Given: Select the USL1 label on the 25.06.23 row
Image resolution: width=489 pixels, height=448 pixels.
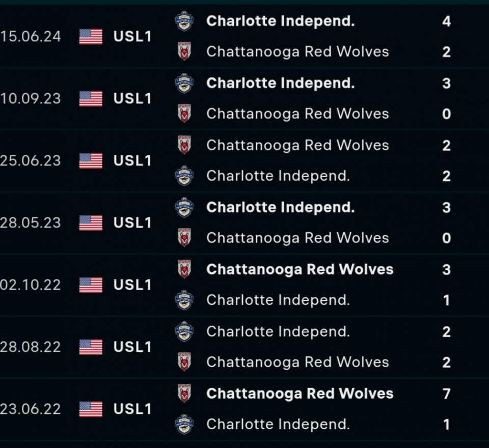Looking at the screenshot, I should click(132, 161).
